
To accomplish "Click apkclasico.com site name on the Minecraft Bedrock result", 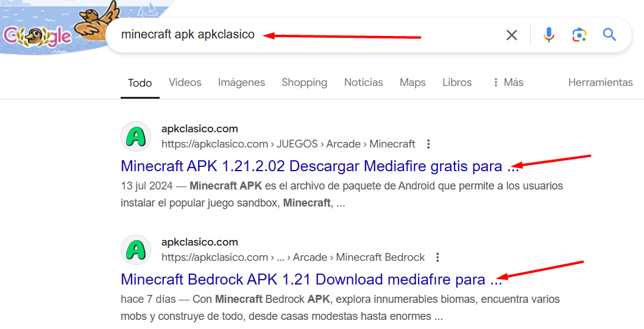I will (200, 242).
